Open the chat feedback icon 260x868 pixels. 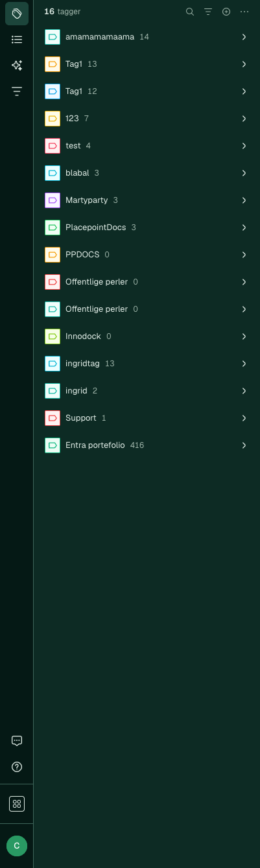click(17, 741)
